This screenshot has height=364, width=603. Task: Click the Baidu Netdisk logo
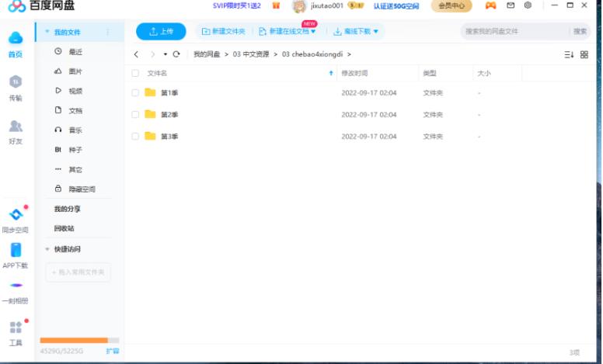click(16, 5)
